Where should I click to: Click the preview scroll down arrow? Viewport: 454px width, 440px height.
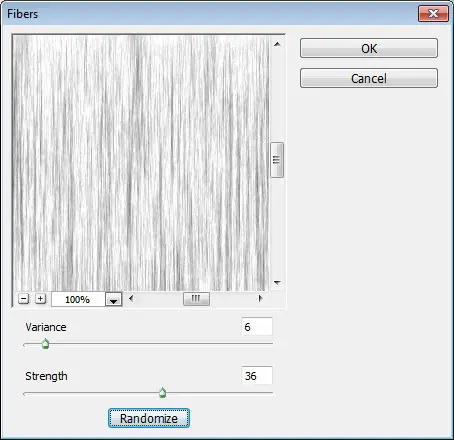click(277, 283)
